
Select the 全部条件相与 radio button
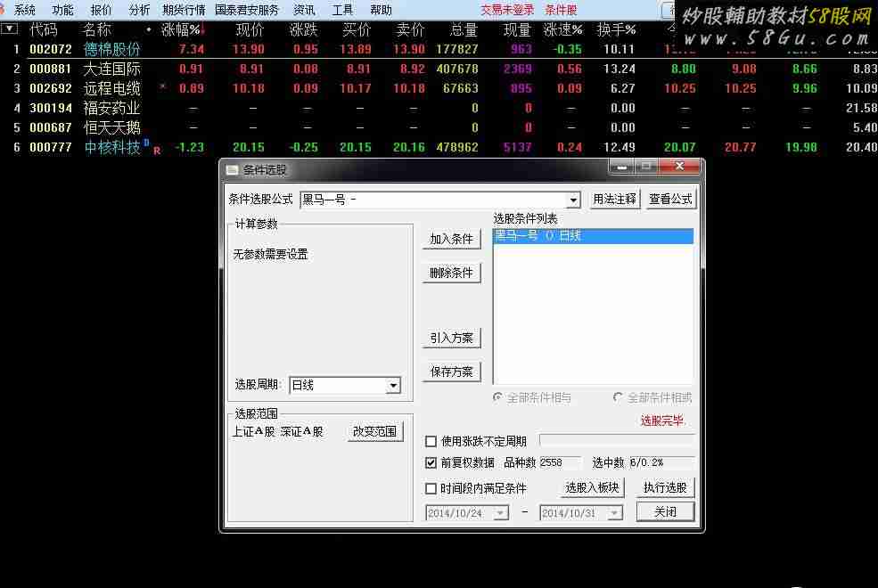pos(497,397)
